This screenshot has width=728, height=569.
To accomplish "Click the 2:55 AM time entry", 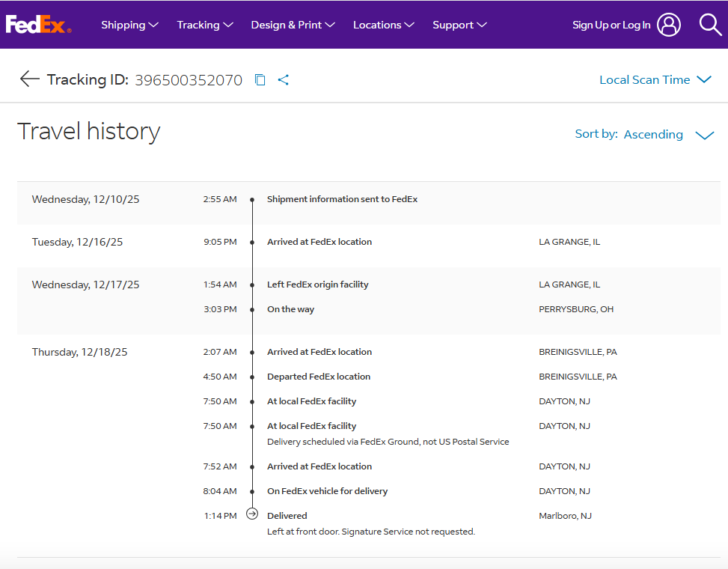I will [x=220, y=199].
